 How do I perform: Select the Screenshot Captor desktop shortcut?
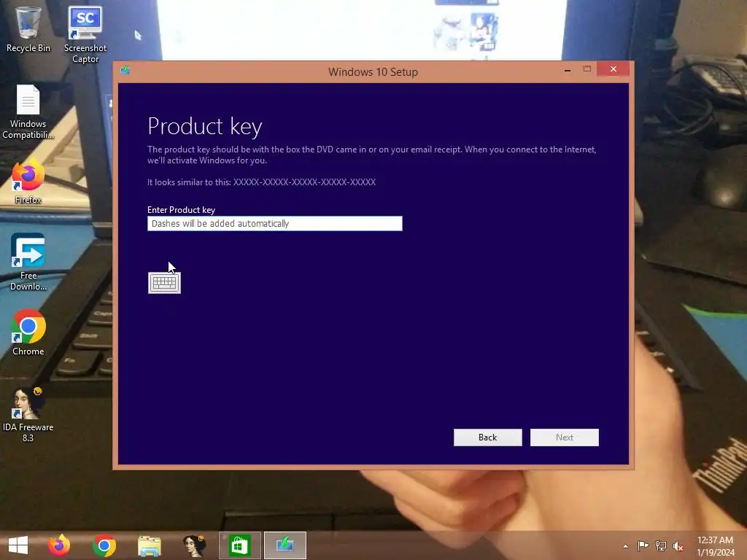click(85, 34)
